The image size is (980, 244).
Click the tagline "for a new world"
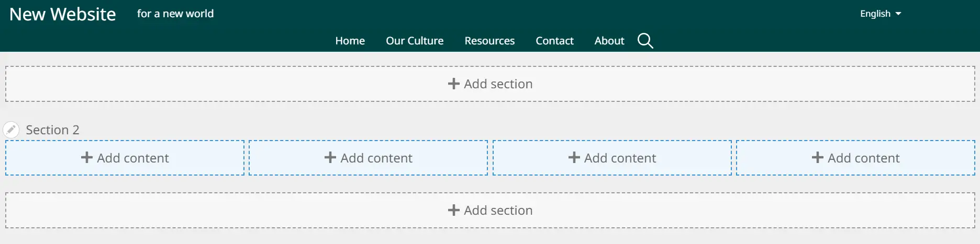pyautogui.click(x=175, y=14)
